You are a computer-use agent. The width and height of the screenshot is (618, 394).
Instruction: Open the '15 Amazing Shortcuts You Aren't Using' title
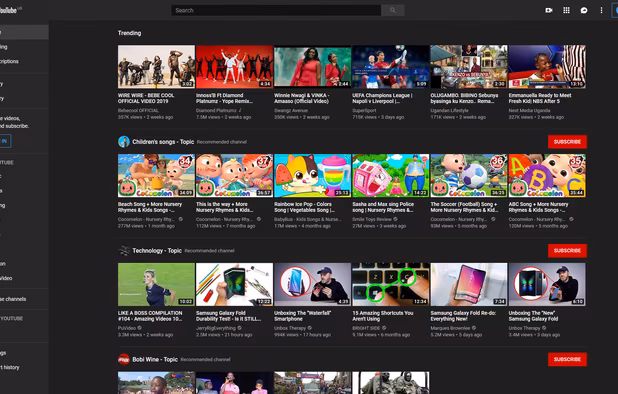383,316
